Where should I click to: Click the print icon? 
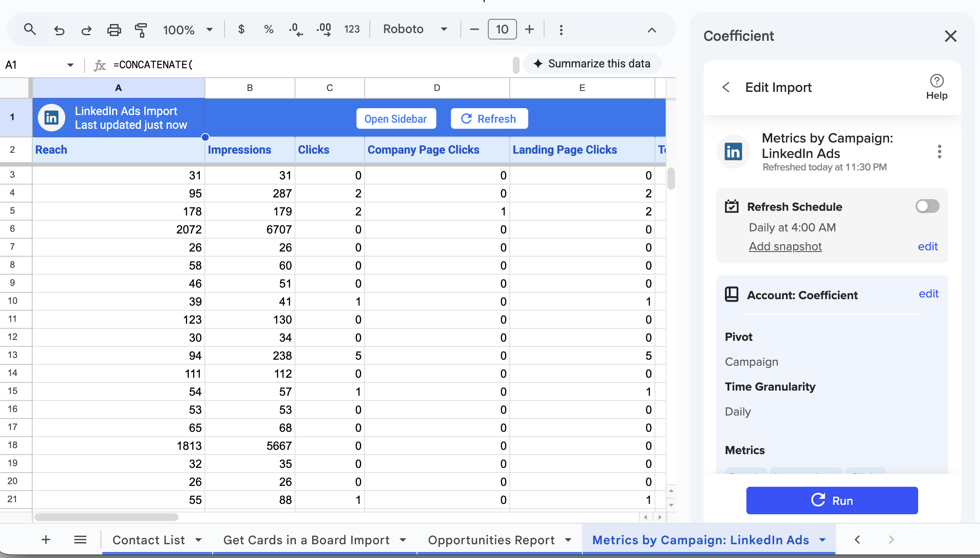[x=114, y=30]
